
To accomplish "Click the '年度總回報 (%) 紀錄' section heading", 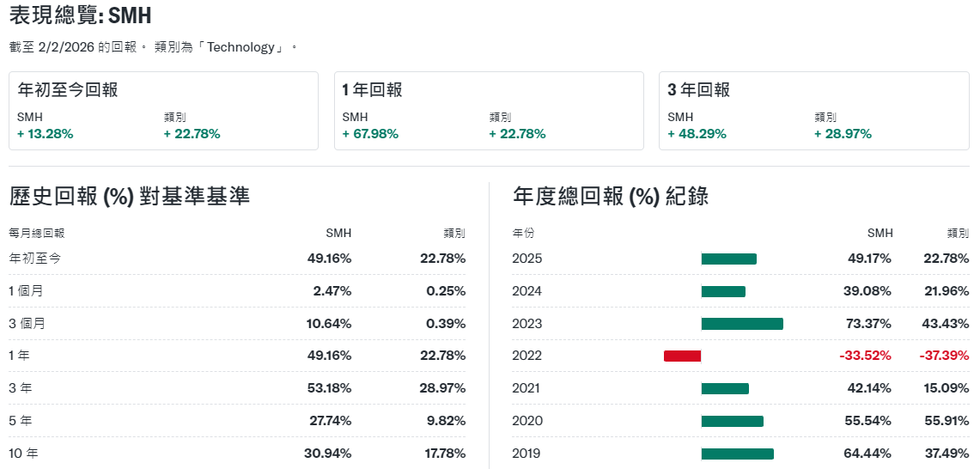I will click(611, 197).
